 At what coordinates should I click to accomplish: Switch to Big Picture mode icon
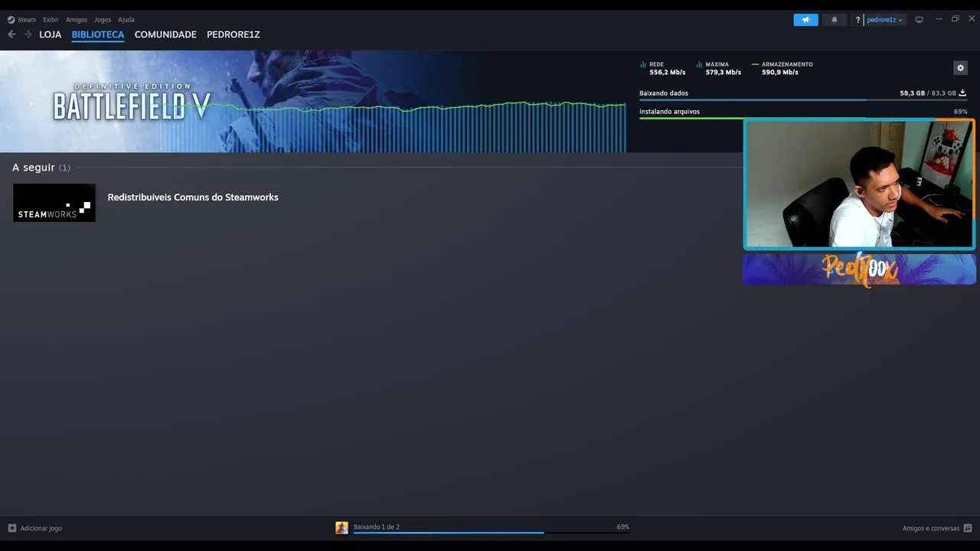point(920,20)
